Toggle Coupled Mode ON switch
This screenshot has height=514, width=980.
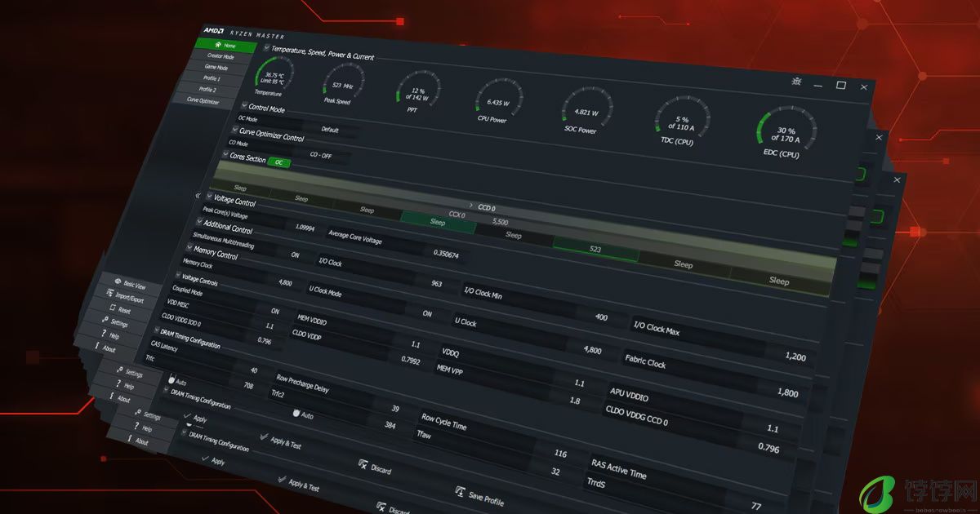274,311
